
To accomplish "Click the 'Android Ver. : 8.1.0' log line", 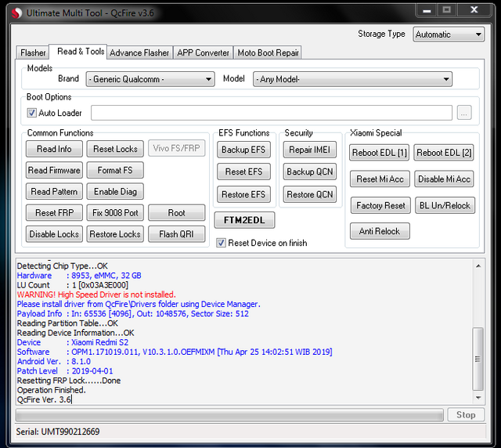I will 54,361.
